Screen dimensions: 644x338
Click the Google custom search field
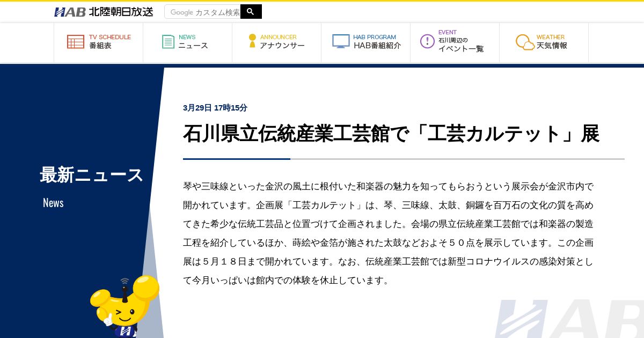(x=202, y=12)
